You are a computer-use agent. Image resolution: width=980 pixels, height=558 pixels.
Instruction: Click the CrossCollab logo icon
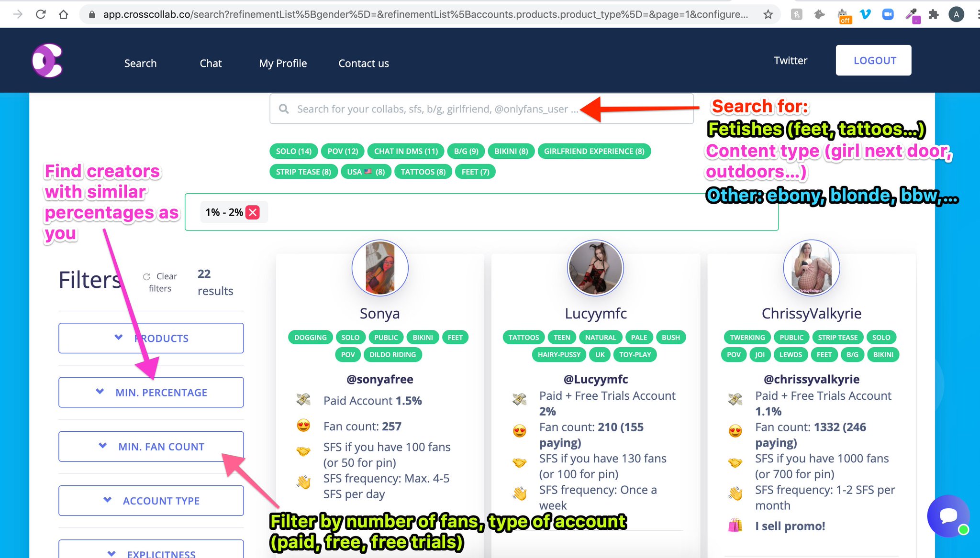point(47,61)
